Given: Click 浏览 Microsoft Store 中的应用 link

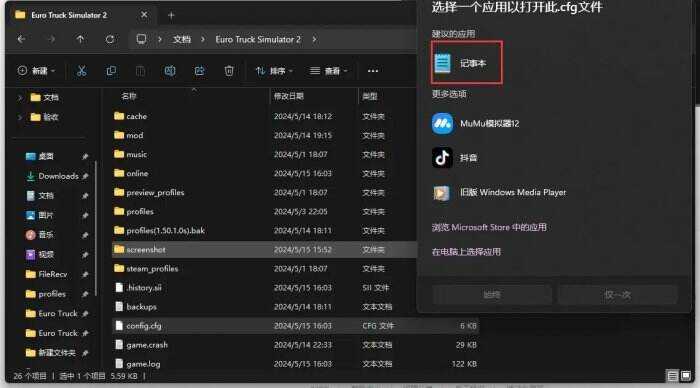Looking at the screenshot, I should (x=489, y=227).
